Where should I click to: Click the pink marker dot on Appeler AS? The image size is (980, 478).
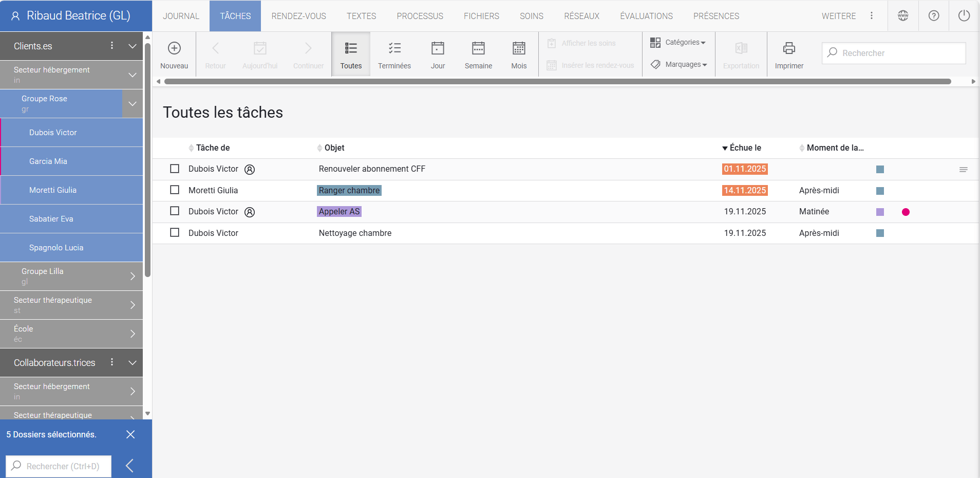[x=906, y=212]
